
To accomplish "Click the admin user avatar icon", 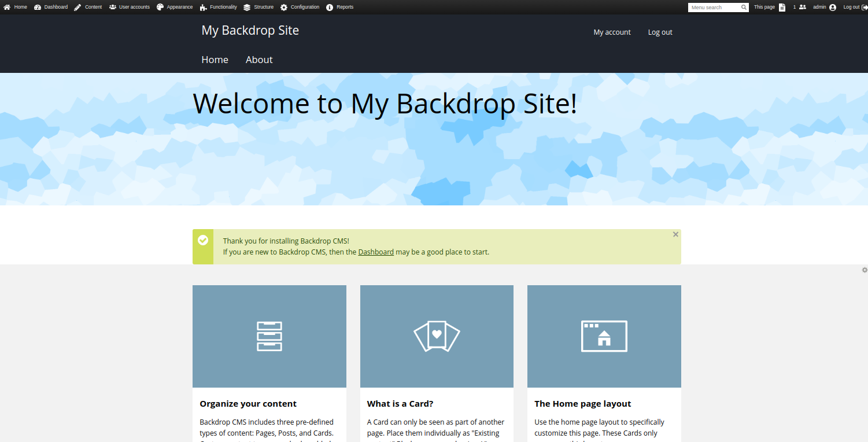I will tap(833, 8).
